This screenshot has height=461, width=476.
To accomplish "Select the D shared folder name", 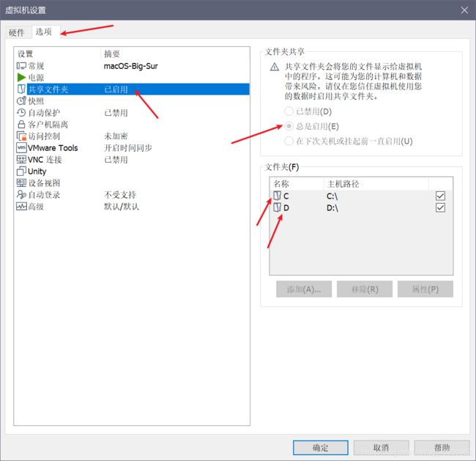I will tap(286, 208).
